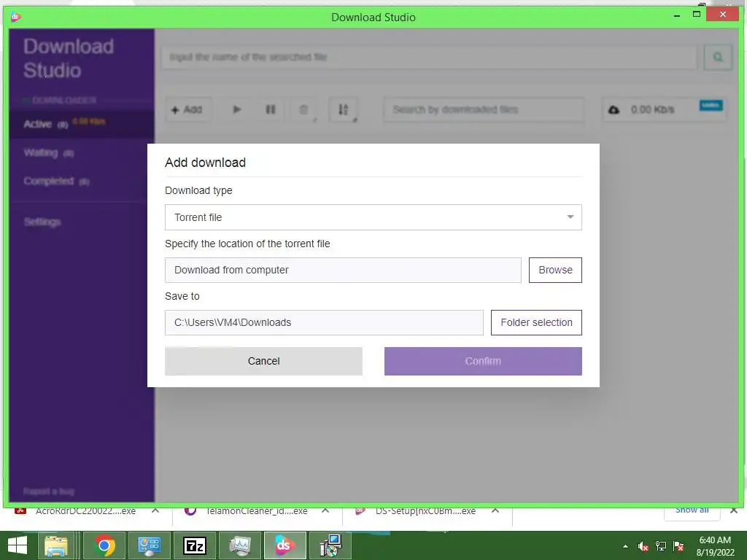The width and height of the screenshot is (747, 560).
Task: Click the network tray icon
Action: 660,546
